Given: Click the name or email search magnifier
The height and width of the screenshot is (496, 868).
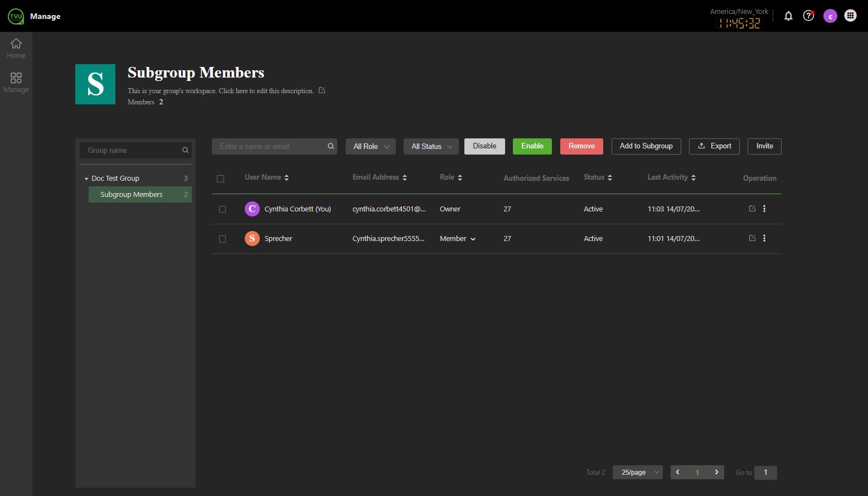Looking at the screenshot, I should coord(331,146).
